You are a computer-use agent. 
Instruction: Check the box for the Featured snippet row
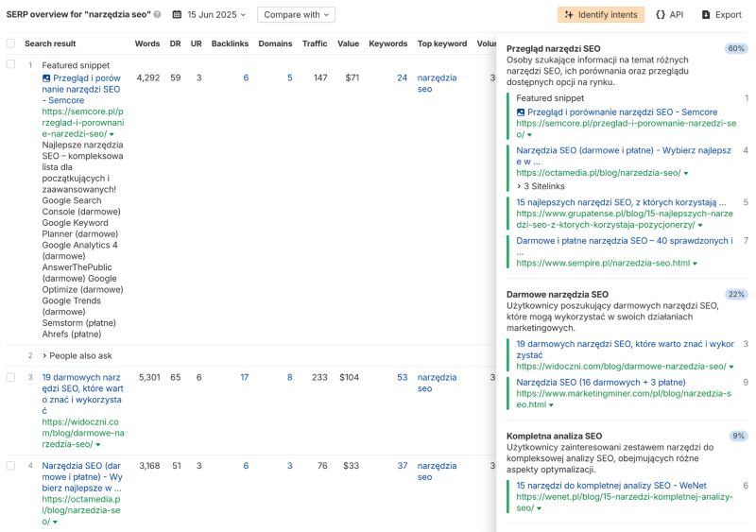pos(10,64)
